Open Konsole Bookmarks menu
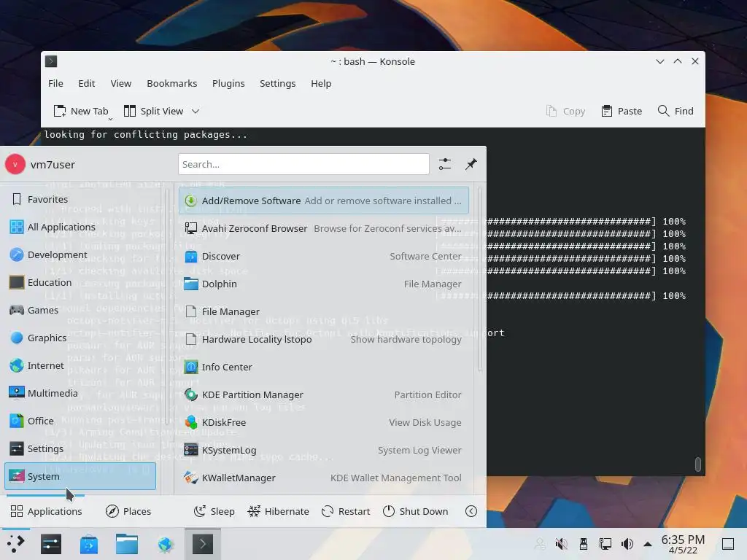 point(172,83)
